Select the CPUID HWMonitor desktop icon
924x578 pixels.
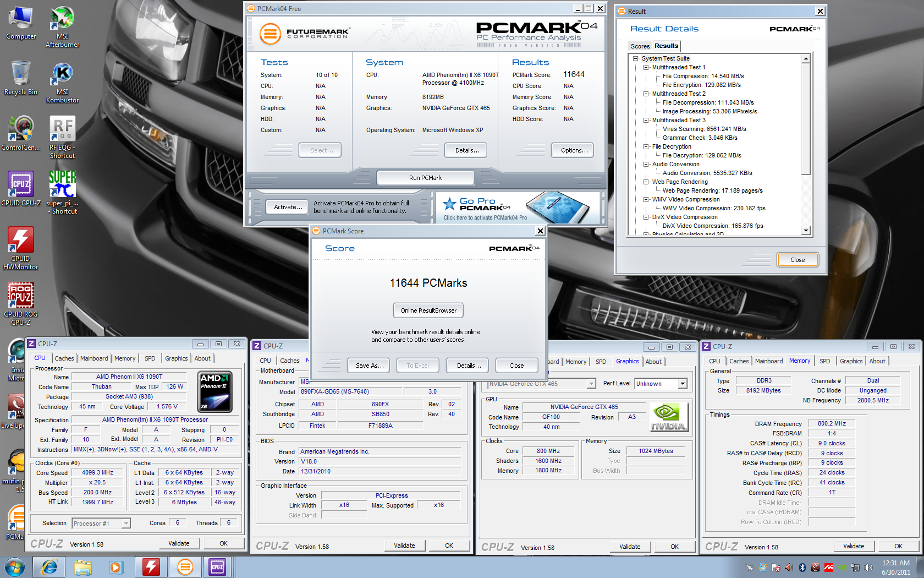pos(21,248)
